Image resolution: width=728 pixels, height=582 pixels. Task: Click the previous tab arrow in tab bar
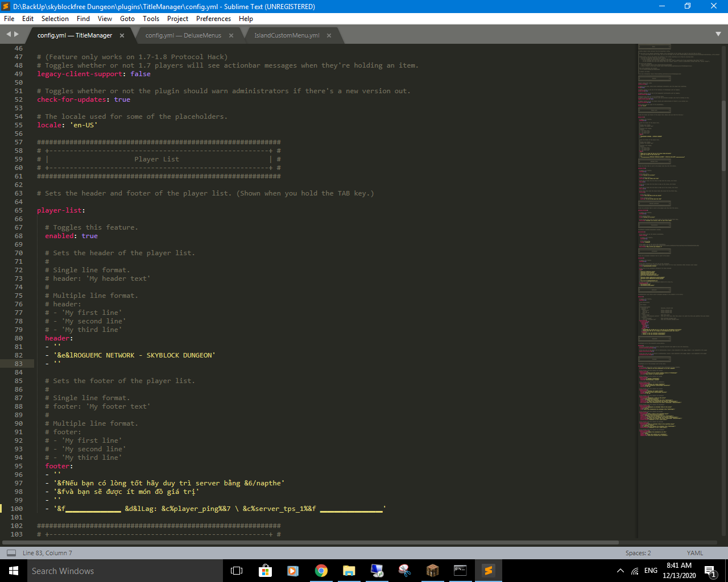pyautogui.click(x=9, y=34)
